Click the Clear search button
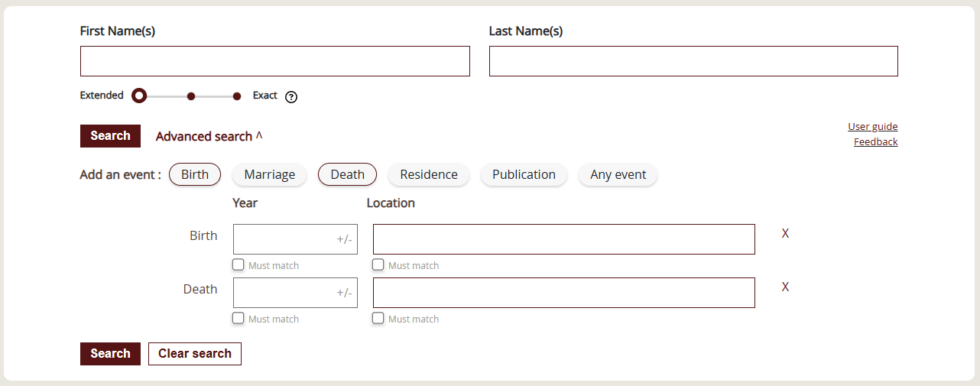Screen dimensions: 980x386 (x=195, y=354)
